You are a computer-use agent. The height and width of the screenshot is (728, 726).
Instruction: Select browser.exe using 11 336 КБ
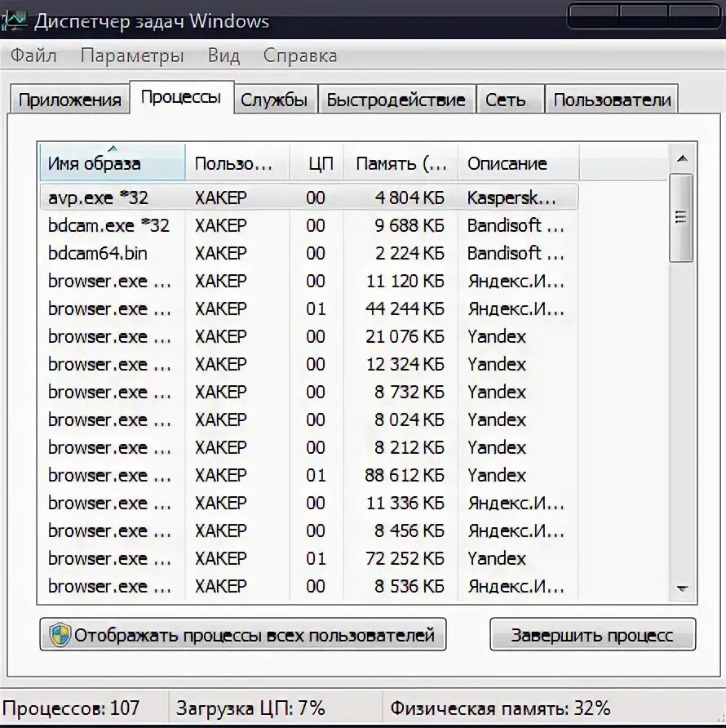308,504
